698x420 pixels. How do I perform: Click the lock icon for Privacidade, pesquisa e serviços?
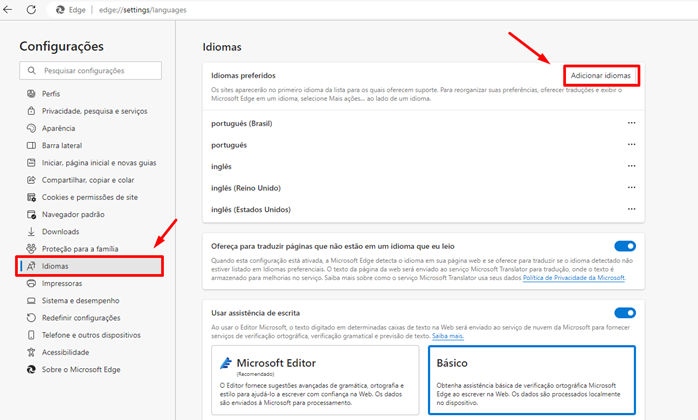(x=31, y=111)
